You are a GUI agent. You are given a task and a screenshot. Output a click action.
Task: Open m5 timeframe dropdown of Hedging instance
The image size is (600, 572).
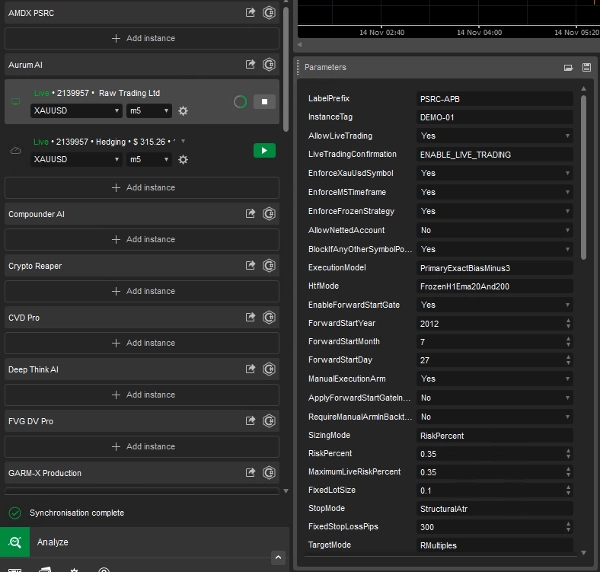pyautogui.click(x=149, y=160)
